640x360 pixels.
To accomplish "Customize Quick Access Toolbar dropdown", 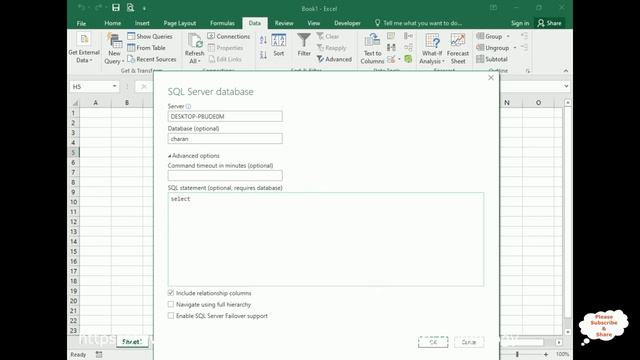I will click(x=144, y=8).
